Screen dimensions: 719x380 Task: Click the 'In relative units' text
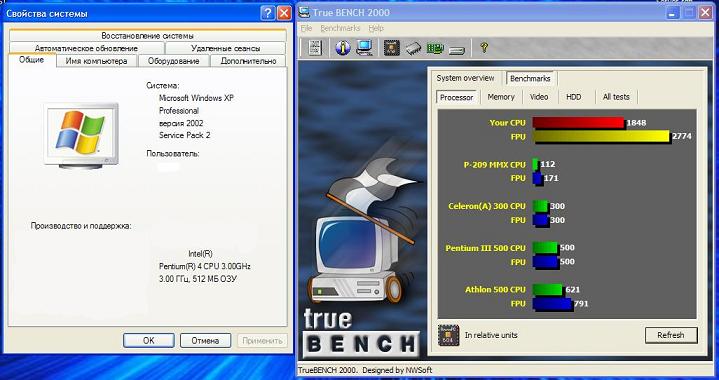(x=491, y=335)
